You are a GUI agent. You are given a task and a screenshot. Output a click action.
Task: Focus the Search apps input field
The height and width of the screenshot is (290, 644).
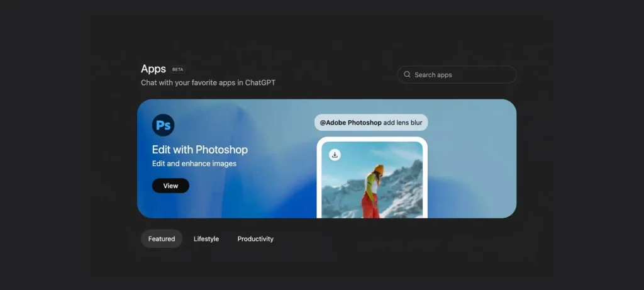click(462, 75)
